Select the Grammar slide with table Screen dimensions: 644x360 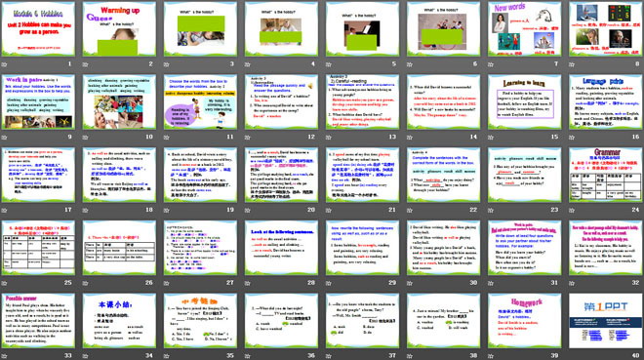[x=605, y=175]
